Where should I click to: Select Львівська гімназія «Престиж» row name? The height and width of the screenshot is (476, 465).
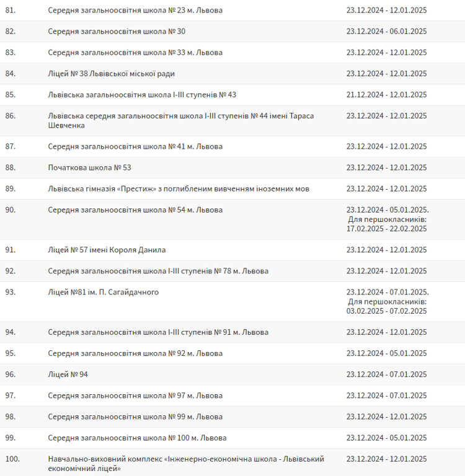[179, 189]
